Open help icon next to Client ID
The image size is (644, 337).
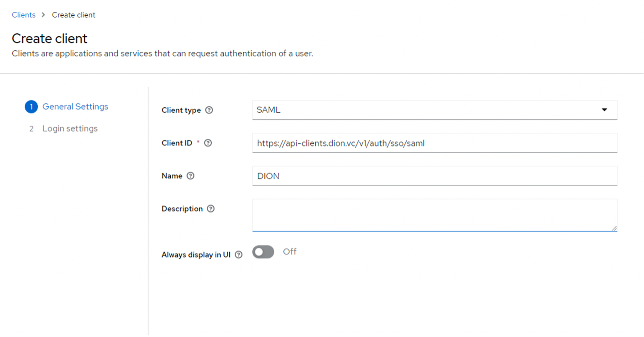pyautogui.click(x=208, y=143)
